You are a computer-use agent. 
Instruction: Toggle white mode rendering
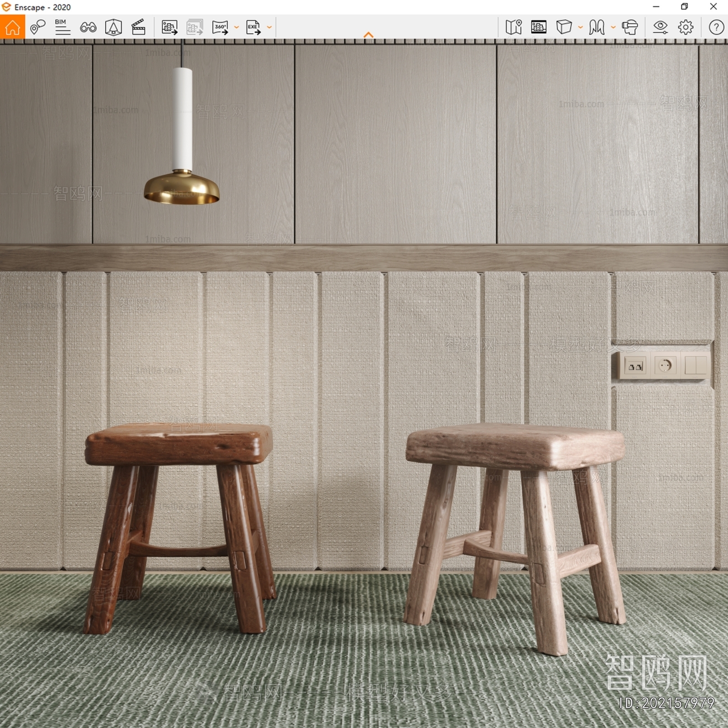pos(565,28)
